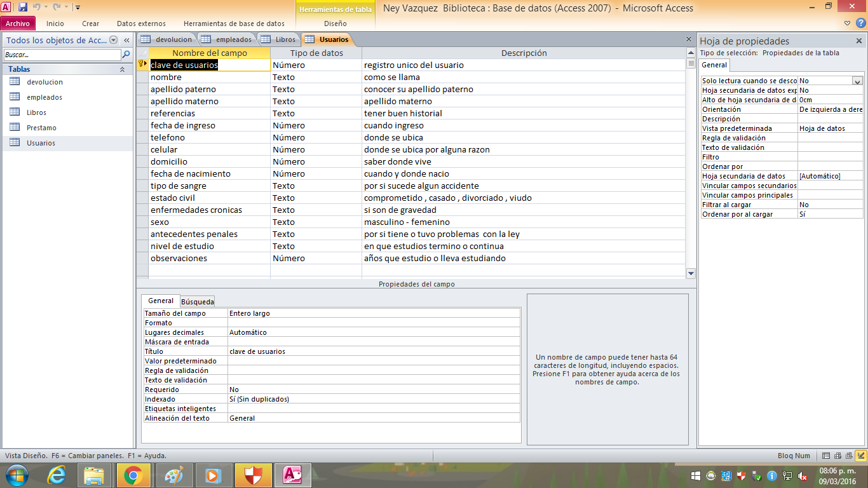Screen dimensions: 868x488
Task: Open the 'Todos los objetos de Access' dropdown
Action: 114,40
